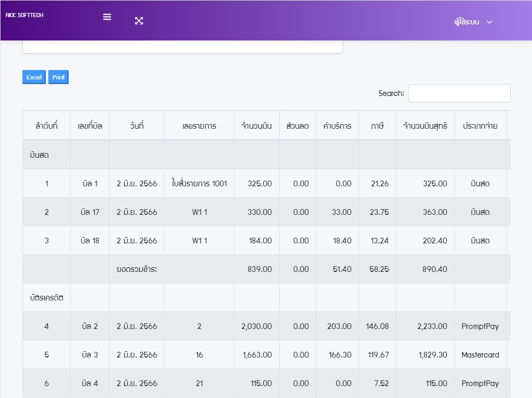
Task: Open the hamburger sidebar menu
Action: pos(107,17)
